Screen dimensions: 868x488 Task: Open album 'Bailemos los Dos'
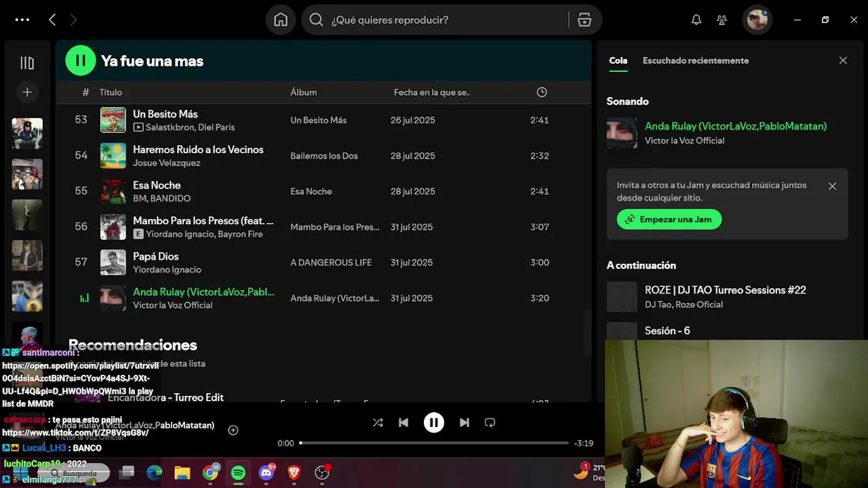coord(323,156)
